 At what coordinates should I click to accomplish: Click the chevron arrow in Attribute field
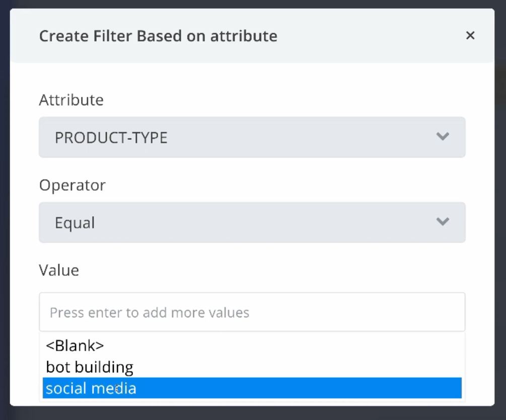443,136
